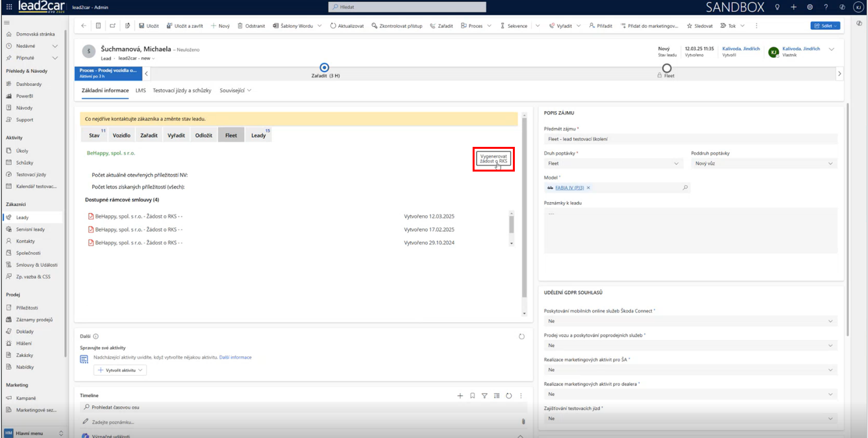Refresh the Další activities panel

(x=521, y=337)
